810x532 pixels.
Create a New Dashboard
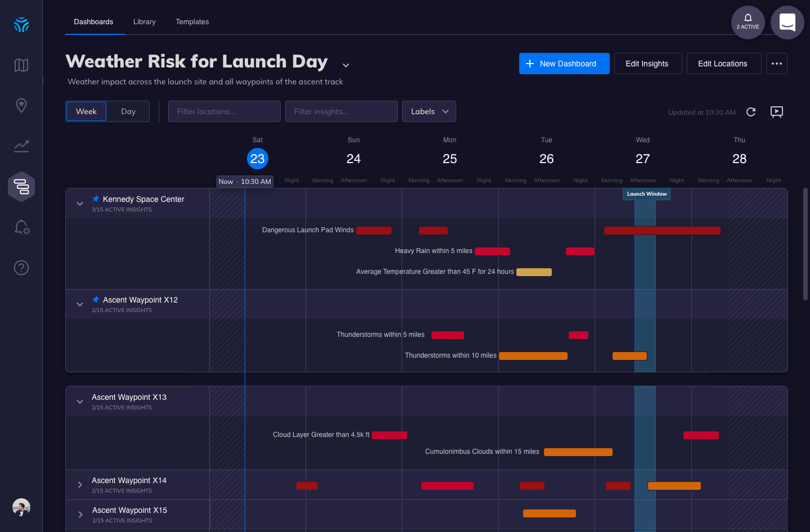[x=564, y=64]
